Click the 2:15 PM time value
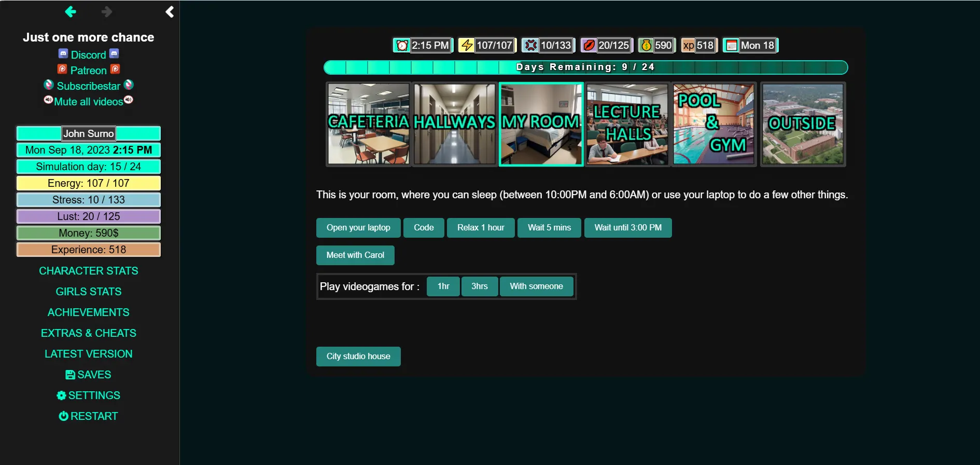The height and width of the screenshot is (465, 980). [430, 46]
